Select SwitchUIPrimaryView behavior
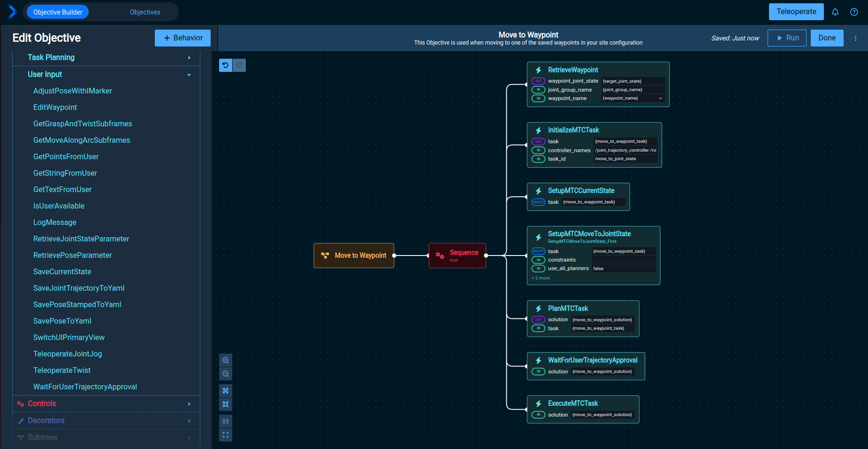The image size is (868, 449). (x=69, y=338)
